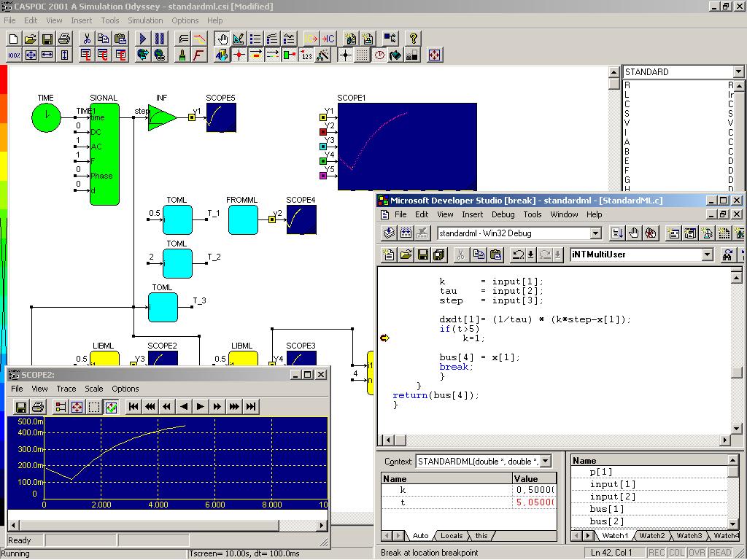Click the Value column header in variables pane
Viewport: 747px width, 560px height.
534,478
